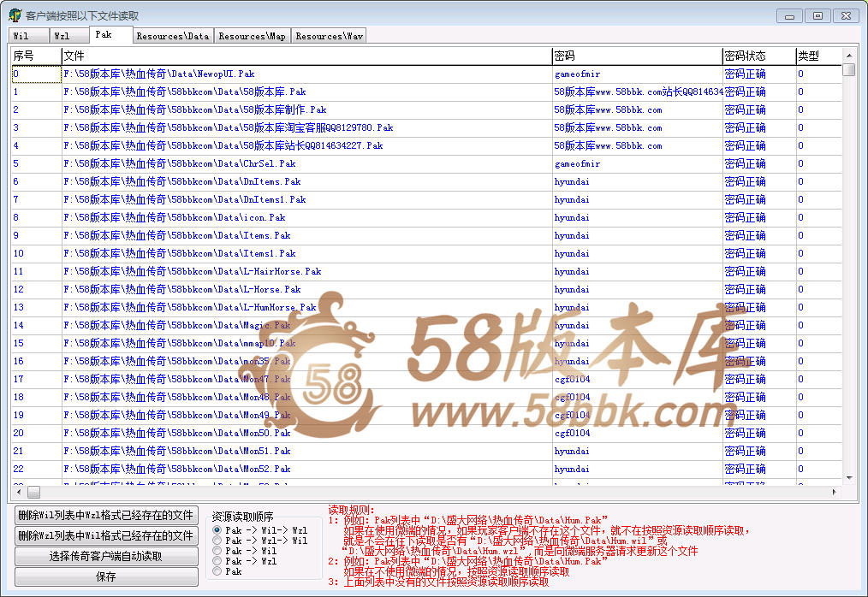Select the 58版本库.Pak file path
868x597 pixels.
pyautogui.click(x=185, y=92)
